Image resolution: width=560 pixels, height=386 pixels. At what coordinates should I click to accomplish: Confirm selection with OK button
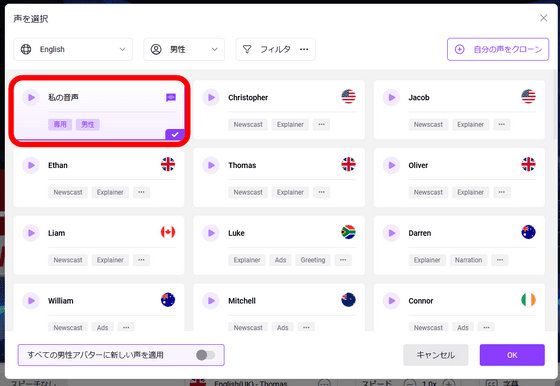tap(512, 355)
